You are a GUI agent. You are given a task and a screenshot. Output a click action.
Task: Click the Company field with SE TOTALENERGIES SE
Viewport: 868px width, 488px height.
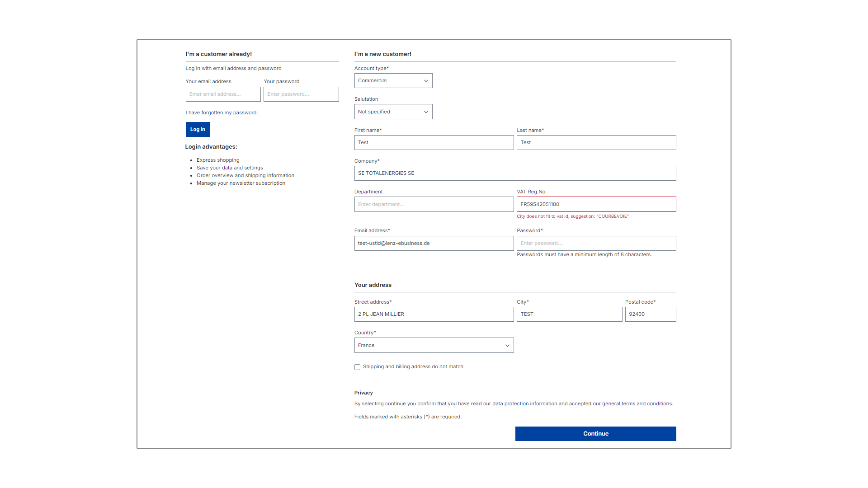coord(515,173)
